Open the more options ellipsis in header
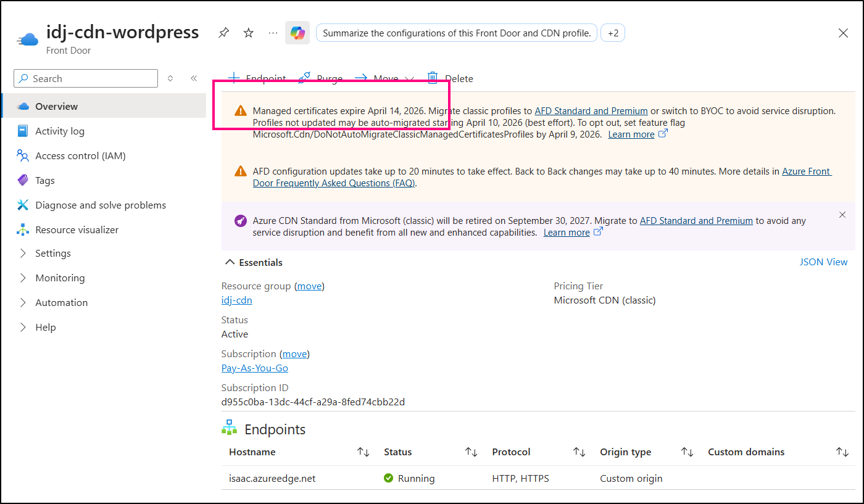The image size is (864, 504). (273, 33)
